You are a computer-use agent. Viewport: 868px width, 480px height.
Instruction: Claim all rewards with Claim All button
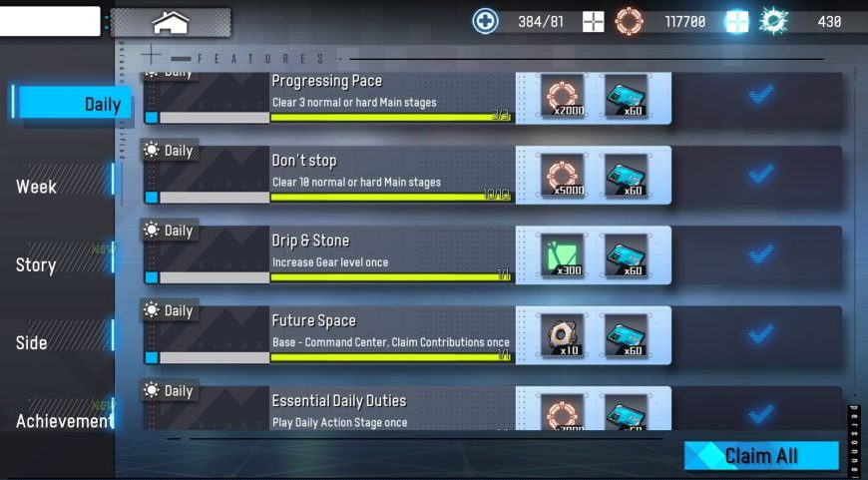[x=761, y=456]
